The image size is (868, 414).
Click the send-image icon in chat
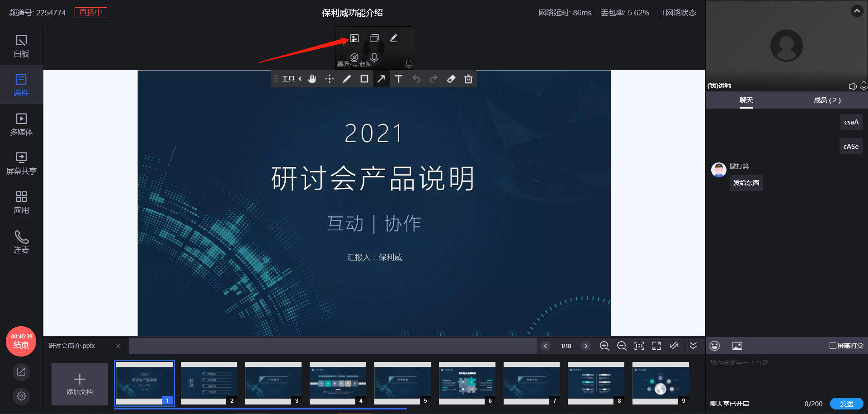(737, 346)
